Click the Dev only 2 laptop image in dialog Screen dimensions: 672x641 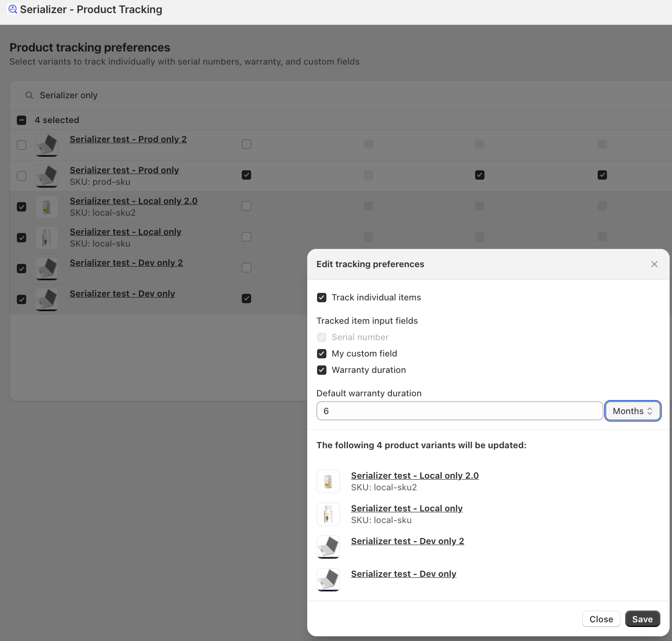pos(328,546)
